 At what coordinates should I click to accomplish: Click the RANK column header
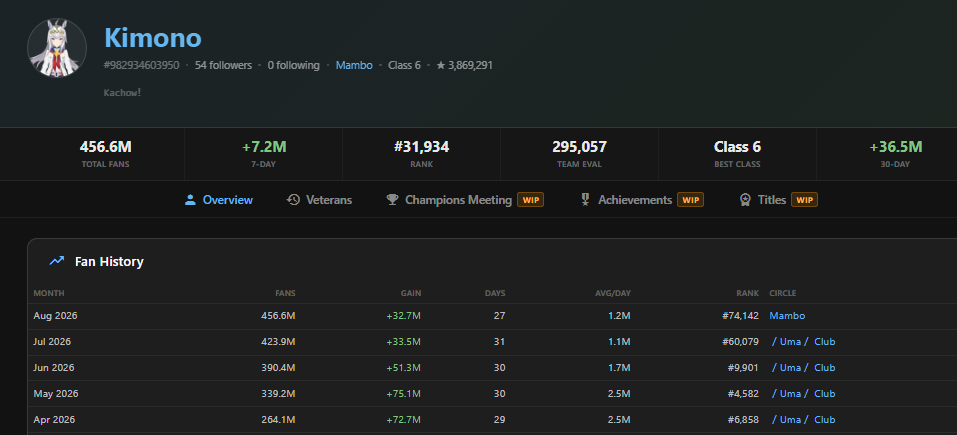point(748,293)
